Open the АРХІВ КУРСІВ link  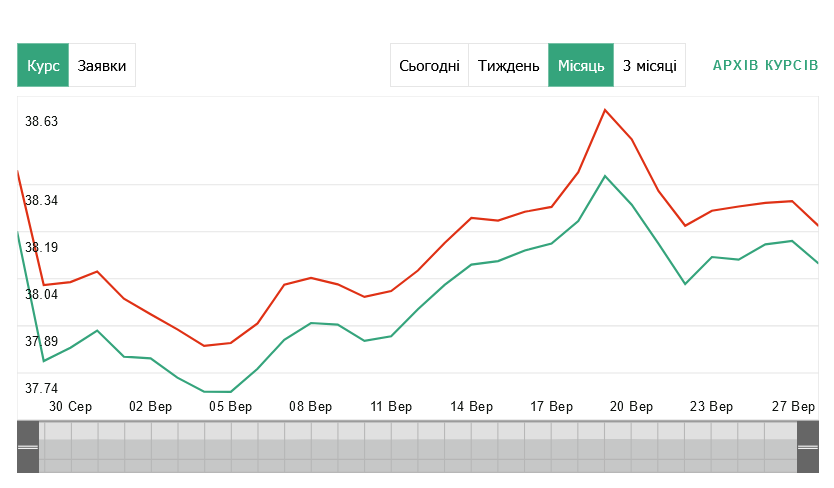(x=765, y=65)
